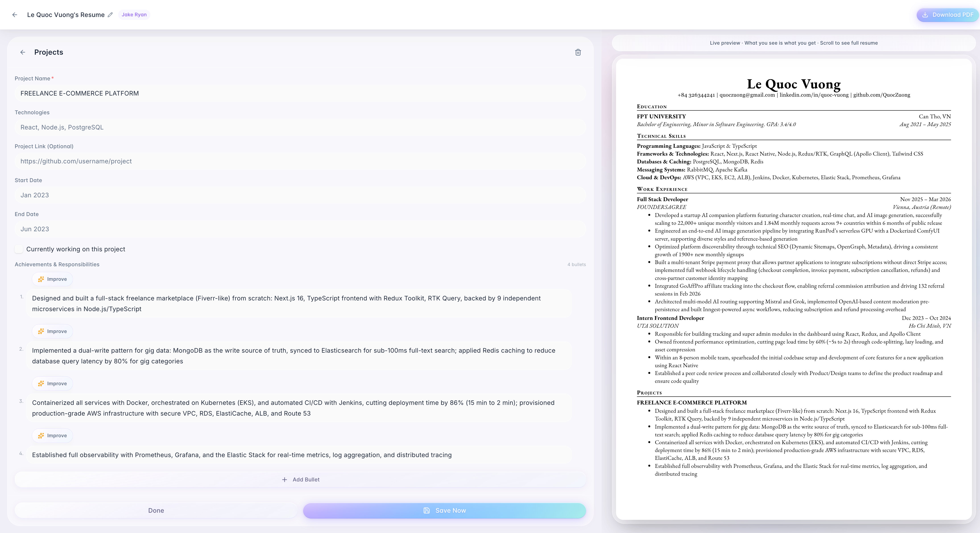Image resolution: width=980 pixels, height=533 pixels.
Task: Click Improve above the freelance marketplace bullet
Action: (x=52, y=279)
